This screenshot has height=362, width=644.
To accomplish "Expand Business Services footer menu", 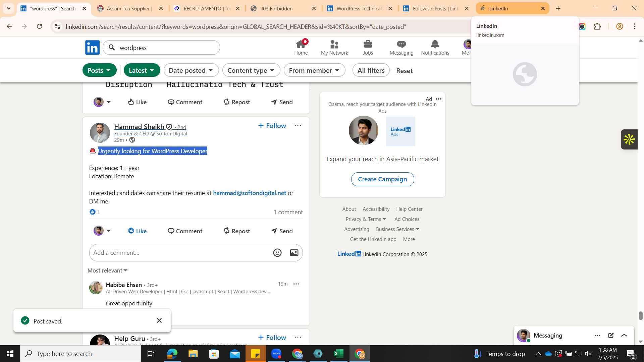I will coord(397,229).
